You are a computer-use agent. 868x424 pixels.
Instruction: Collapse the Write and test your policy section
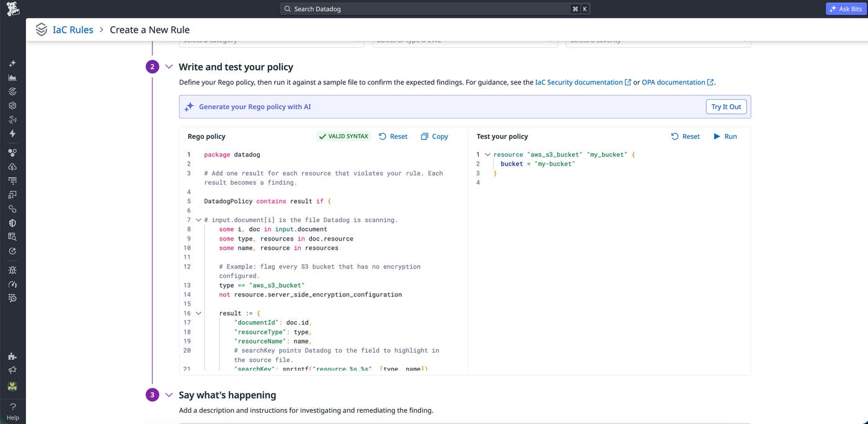[169, 66]
